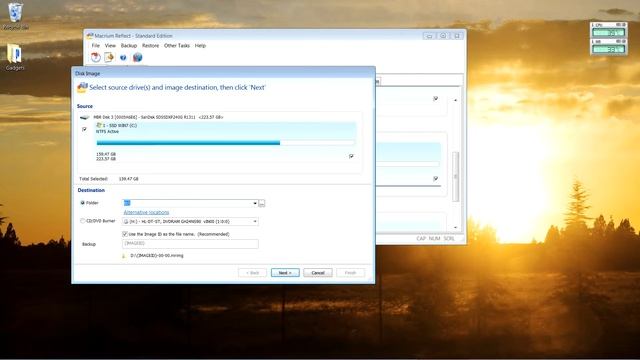Click the Backup file name input field
The height and width of the screenshot is (360, 640).
[190, 244]
